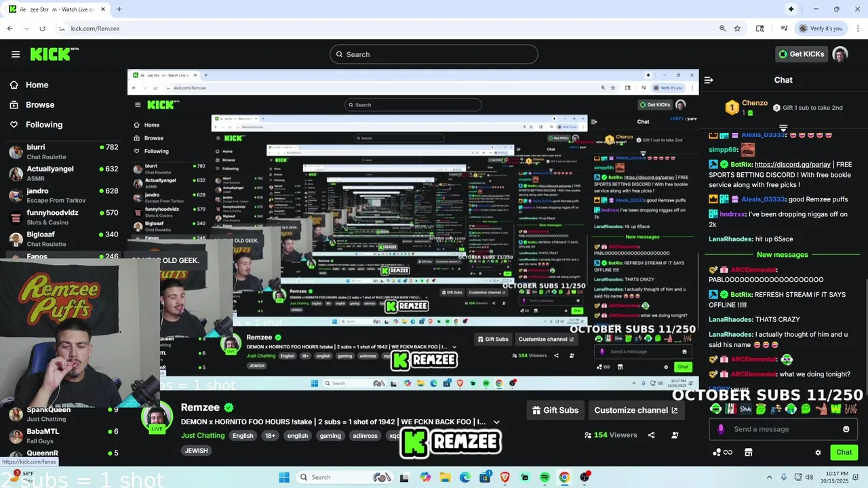The height and width of the screenshot is (488, 868).
Task: Click the Send a message input
Action: [x=782, y=429]
